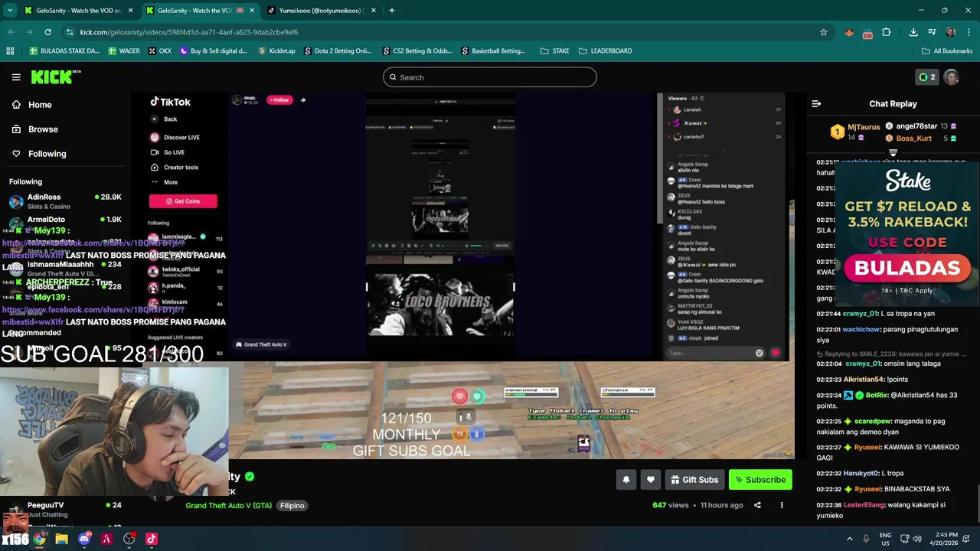The image size is (980, 551).
Task: Switch to first GeloSanity tab
Action: [x=77, y=11]
